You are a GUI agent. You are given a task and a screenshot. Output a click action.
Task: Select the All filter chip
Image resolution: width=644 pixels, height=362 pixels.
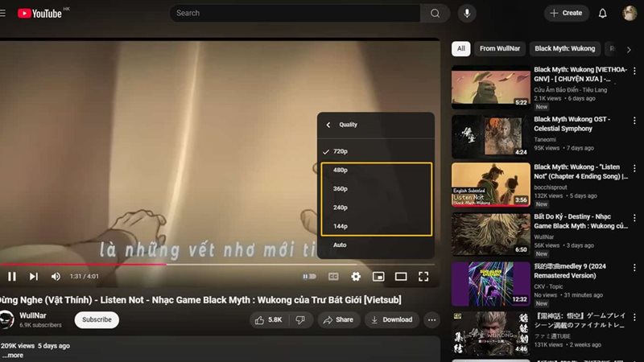tap(460, 48)
